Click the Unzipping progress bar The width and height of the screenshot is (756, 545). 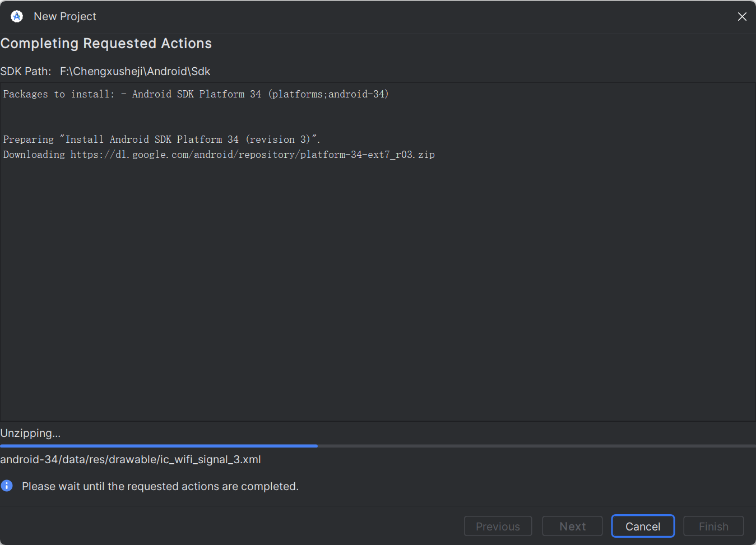point(378,446)
